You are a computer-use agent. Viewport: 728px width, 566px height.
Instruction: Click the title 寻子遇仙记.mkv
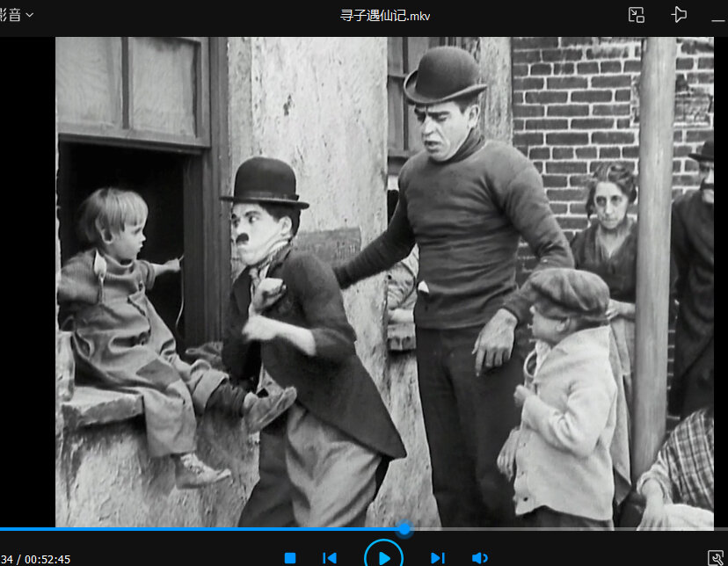pyautogui.click(x=385, y=16)
